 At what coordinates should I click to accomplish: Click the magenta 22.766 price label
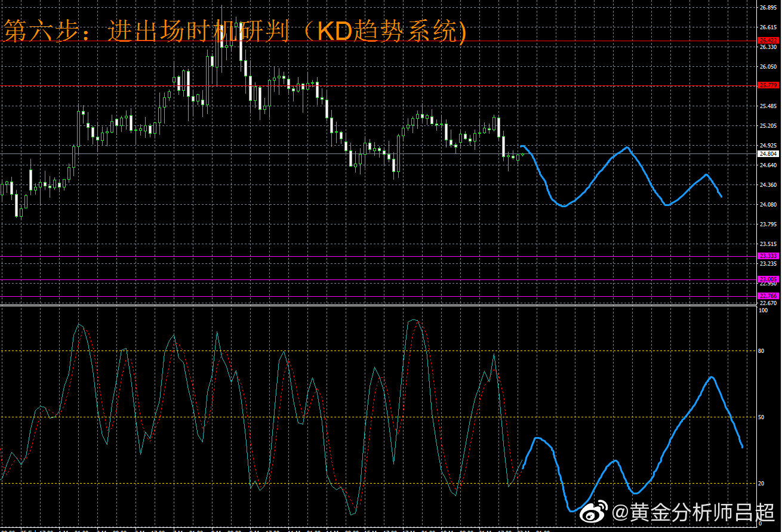pos(768,296)
